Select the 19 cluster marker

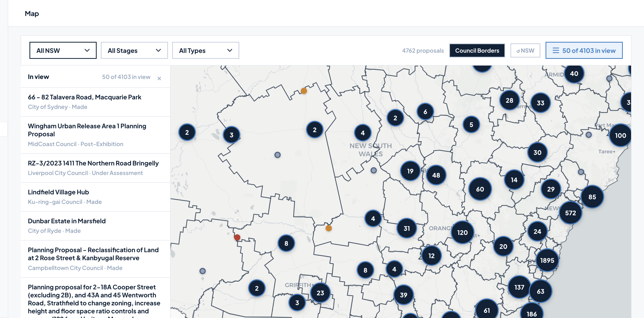pos(410,171)
